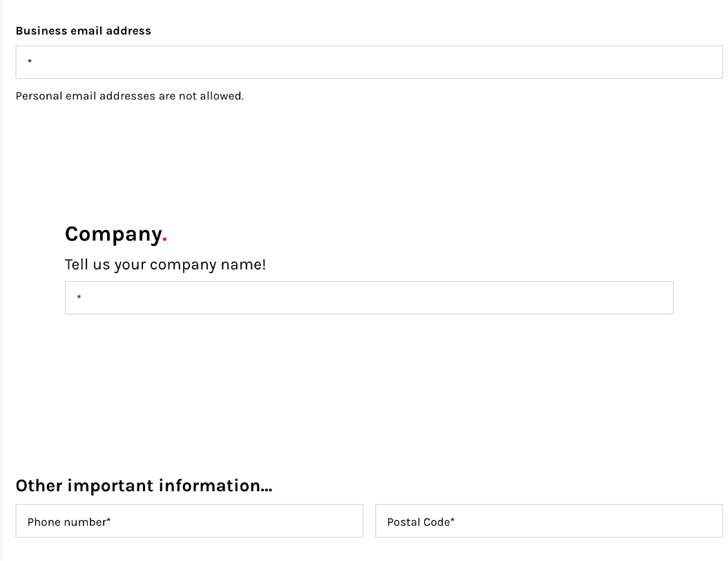Image resolution: width=728 pixels, height=561 pixels.
Task: Click the exclamation mark after "company name"
Action: [x=263, y=265]
